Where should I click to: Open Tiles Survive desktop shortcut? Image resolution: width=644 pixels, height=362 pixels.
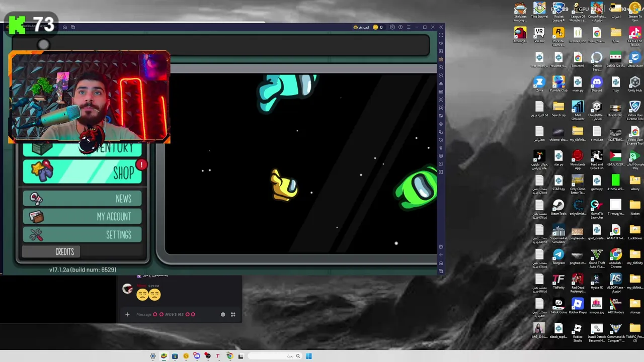(539, 11)
